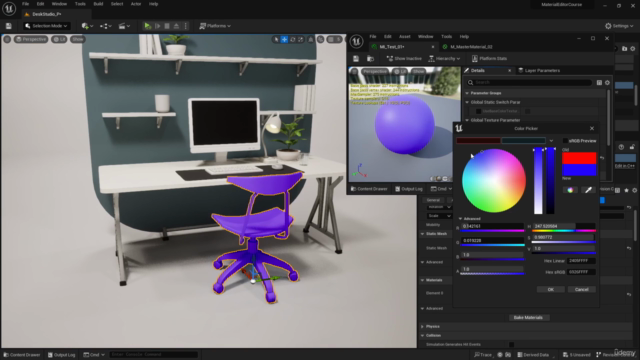Open Platform Stats
The image size is (640, 360).
pos(489,59)
